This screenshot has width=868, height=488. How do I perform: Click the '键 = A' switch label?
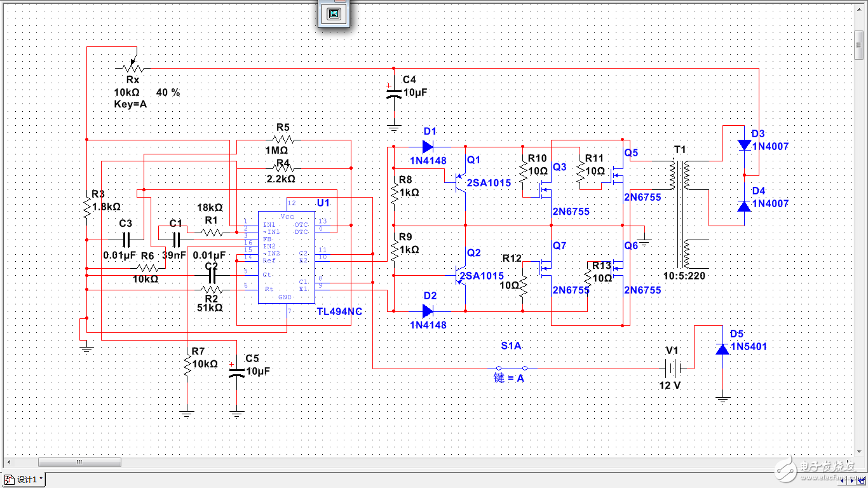509,378
